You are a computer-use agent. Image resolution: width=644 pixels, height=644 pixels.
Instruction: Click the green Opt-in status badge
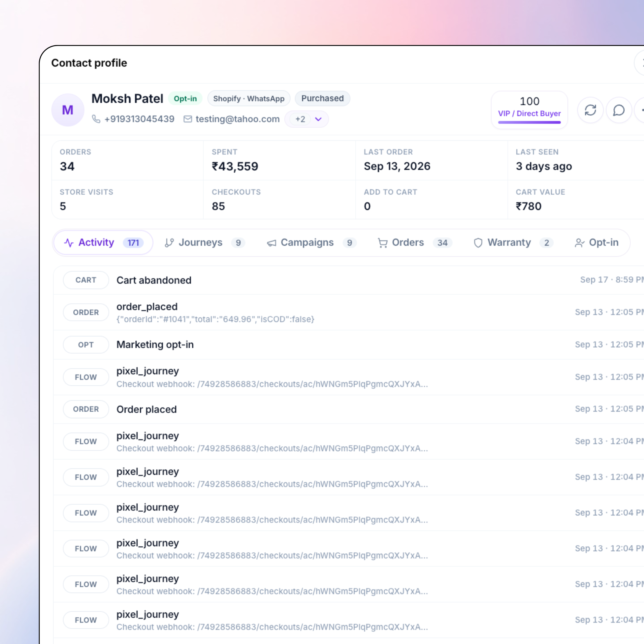coord(185,99)
